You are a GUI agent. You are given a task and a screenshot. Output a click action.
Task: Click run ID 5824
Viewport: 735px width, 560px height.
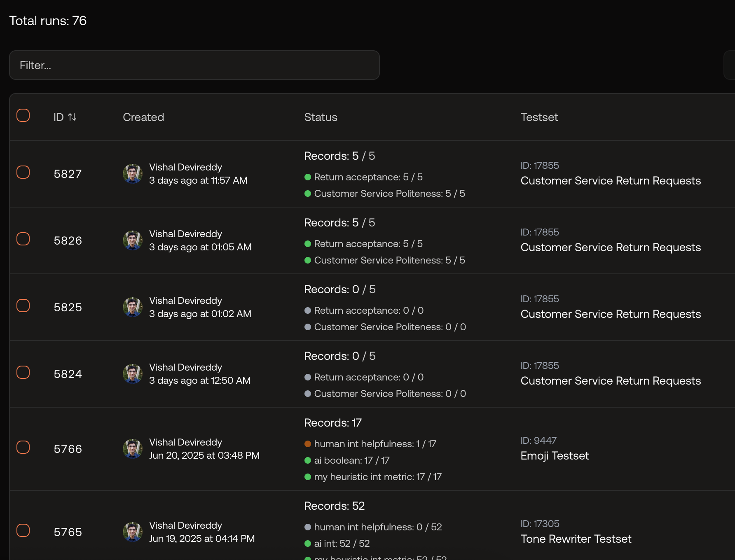point(68,374)
